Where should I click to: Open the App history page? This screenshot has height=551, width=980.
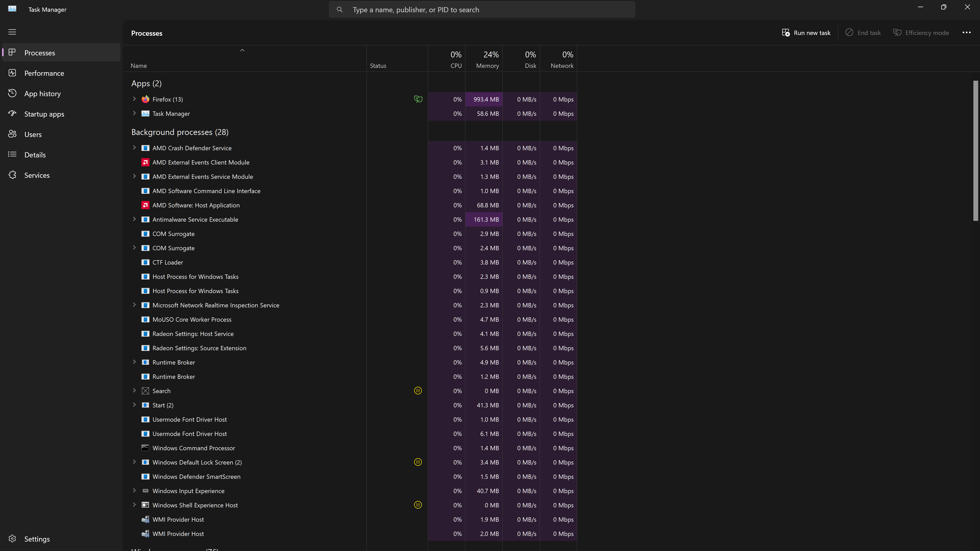click(61, 94)
